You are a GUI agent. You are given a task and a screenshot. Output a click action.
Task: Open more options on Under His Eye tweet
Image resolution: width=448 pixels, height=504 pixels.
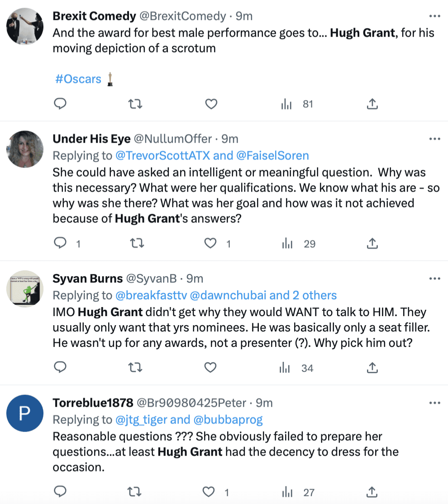click(x=434, y=139)
